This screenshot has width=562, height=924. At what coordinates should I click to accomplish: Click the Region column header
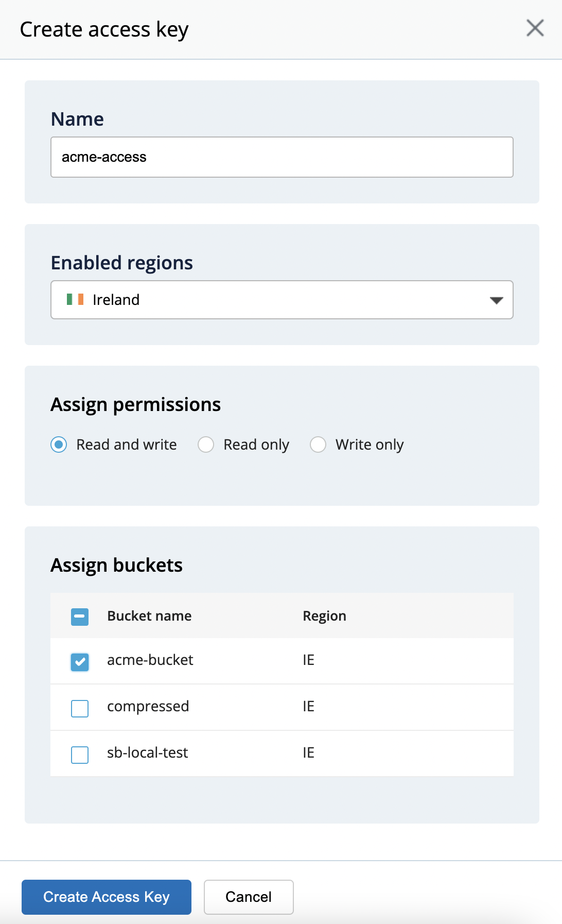[x=324, y=616]
